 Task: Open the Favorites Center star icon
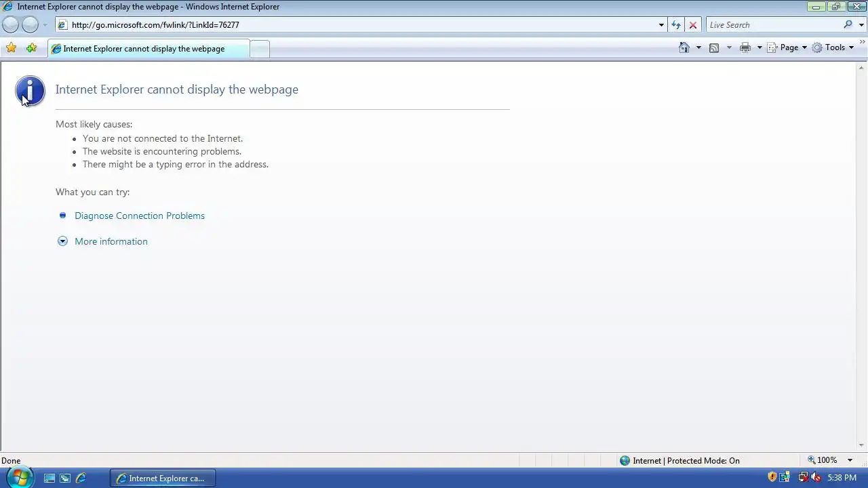coord(11,48)
